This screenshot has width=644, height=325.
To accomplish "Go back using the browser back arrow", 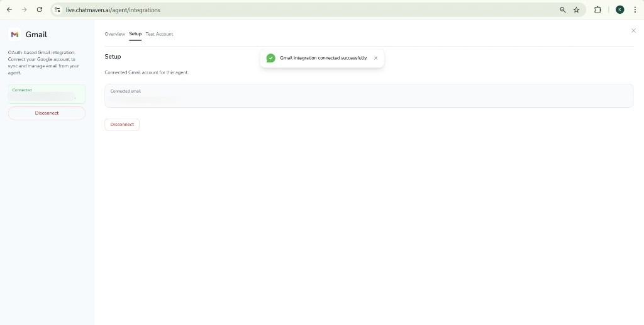I will pos(9,9).
